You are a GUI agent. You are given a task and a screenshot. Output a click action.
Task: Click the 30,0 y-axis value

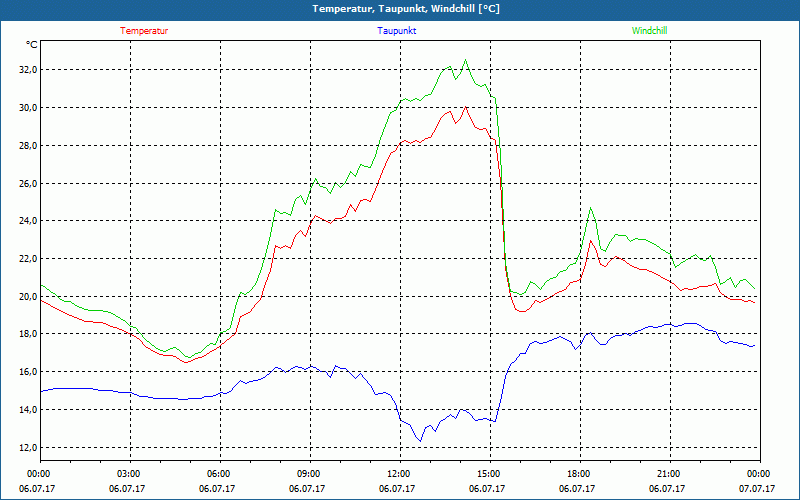click(x=29, y=108)
